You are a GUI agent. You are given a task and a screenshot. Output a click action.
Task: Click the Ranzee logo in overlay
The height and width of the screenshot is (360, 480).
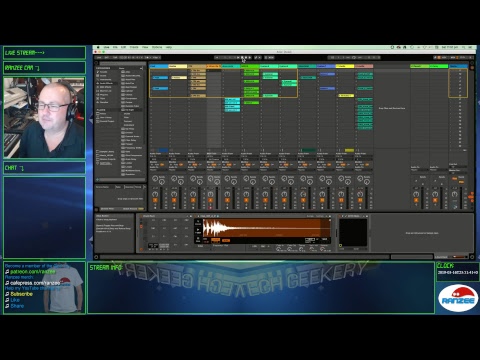click(x=458, y=298)
